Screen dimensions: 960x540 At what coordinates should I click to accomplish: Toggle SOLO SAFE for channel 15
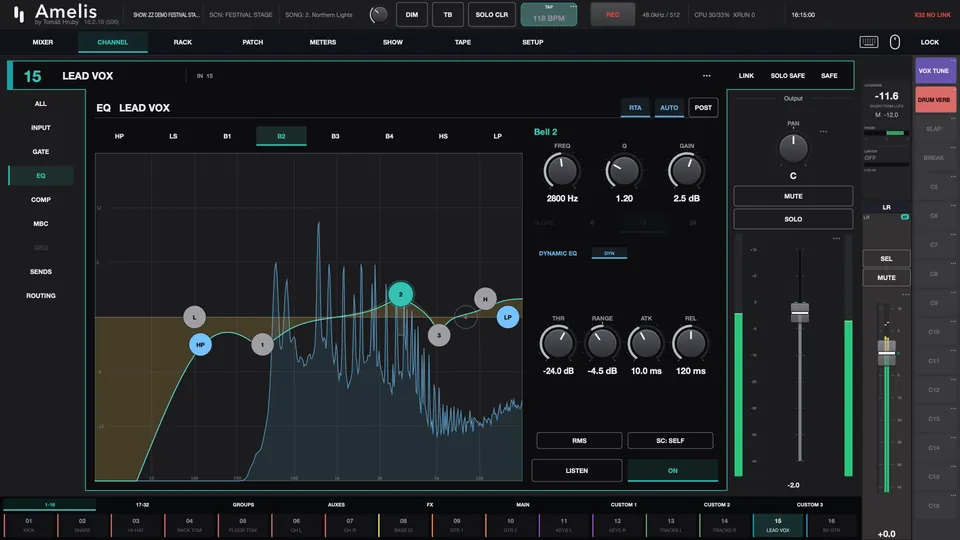[x=787, y=76]
